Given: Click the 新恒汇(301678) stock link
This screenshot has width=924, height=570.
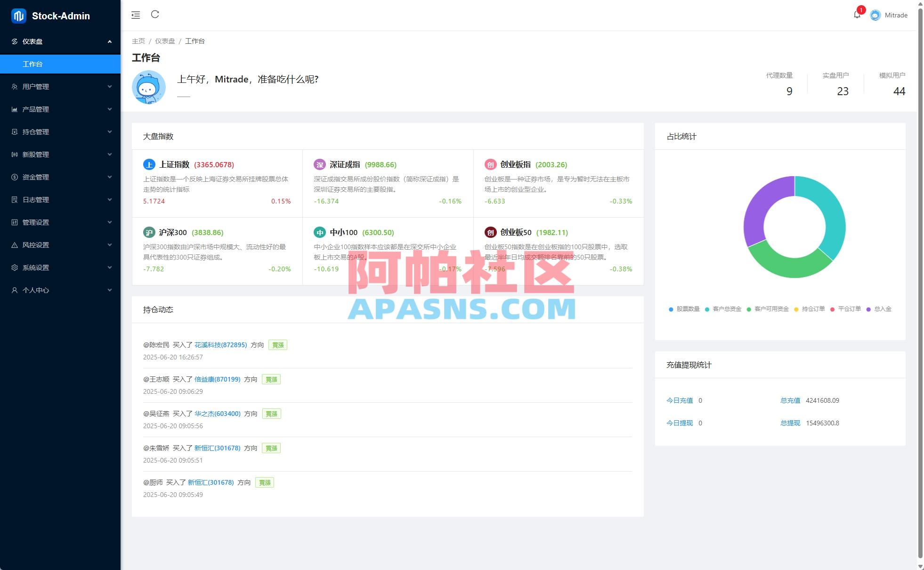Looking at the screenshot, I should [218, 448].
